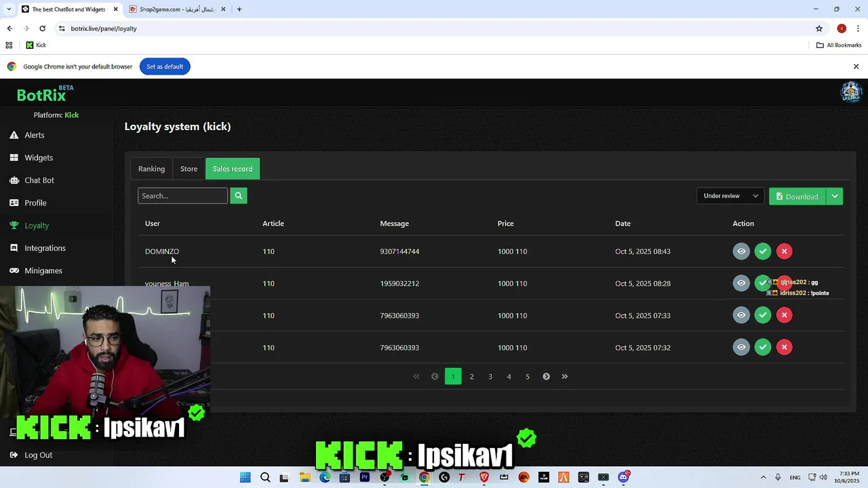The width and height of the screenshot is (868, 488).
Task: Bookmark this page with the star
Action: pyautogui.click(x=819, y=28)
